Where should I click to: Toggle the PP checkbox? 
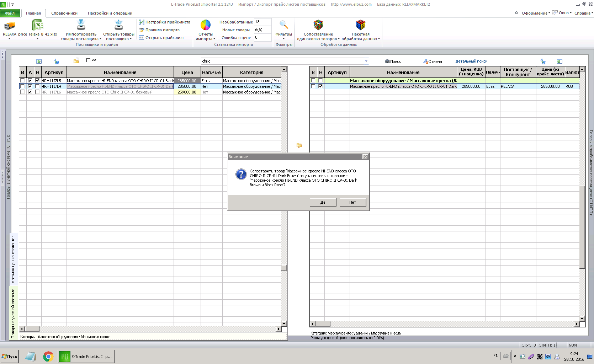88,60
